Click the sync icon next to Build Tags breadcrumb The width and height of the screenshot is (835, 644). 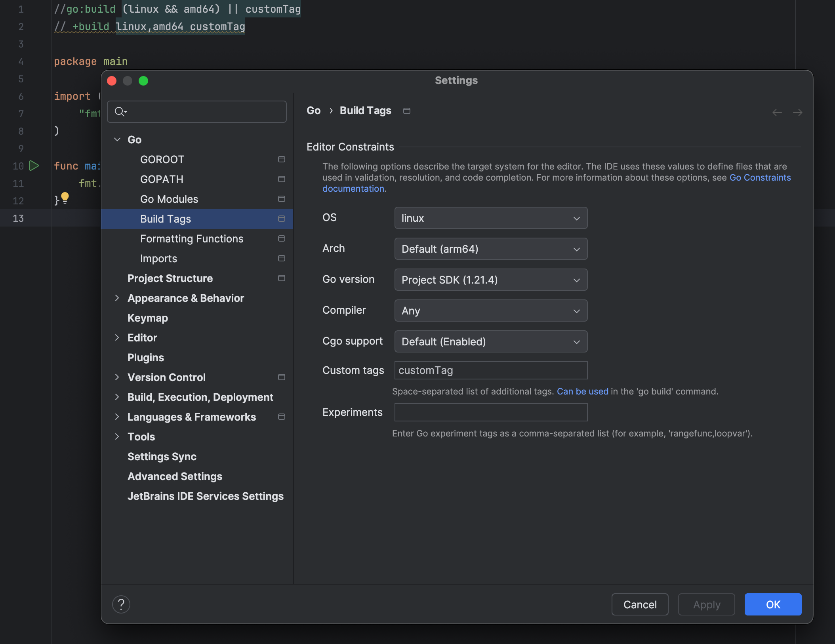(406, 111)
